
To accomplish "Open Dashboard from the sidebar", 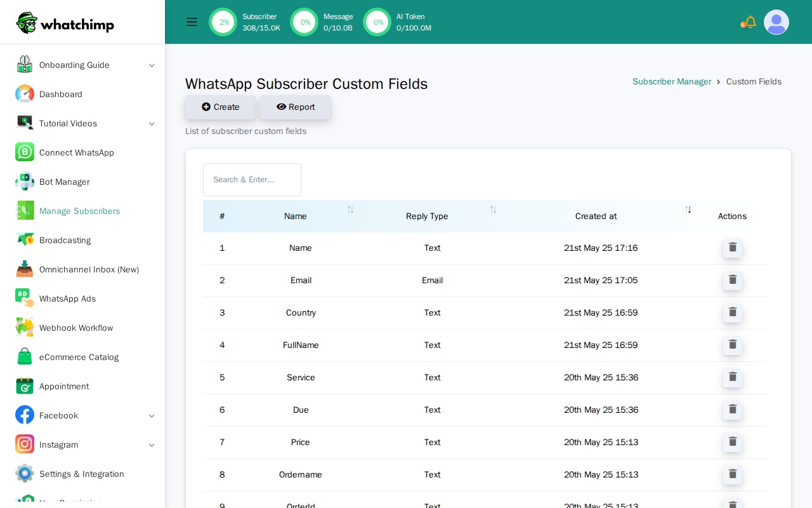I will [x=61, y=94].
